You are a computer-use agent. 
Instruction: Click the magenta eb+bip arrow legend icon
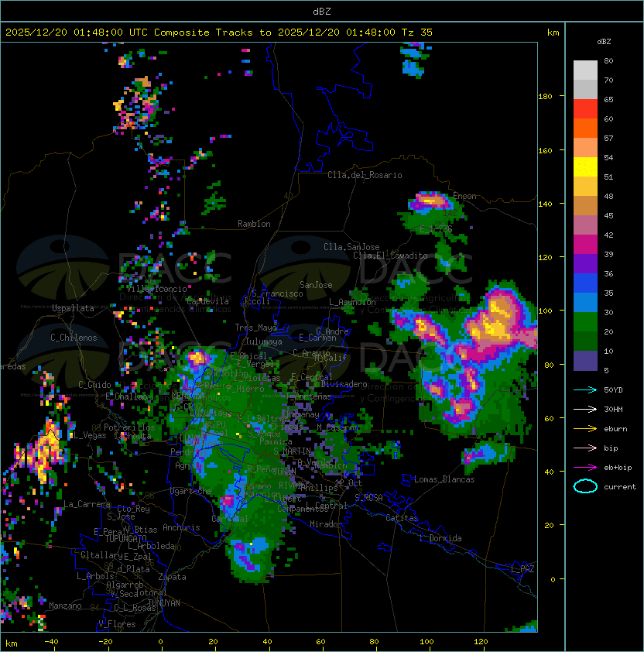(585, 468)
